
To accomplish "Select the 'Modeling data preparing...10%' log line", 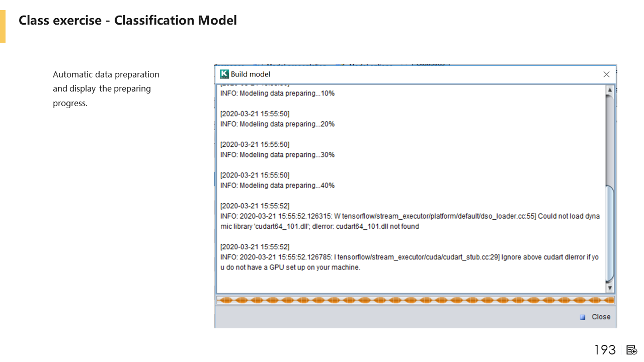I will click(277, 94).
